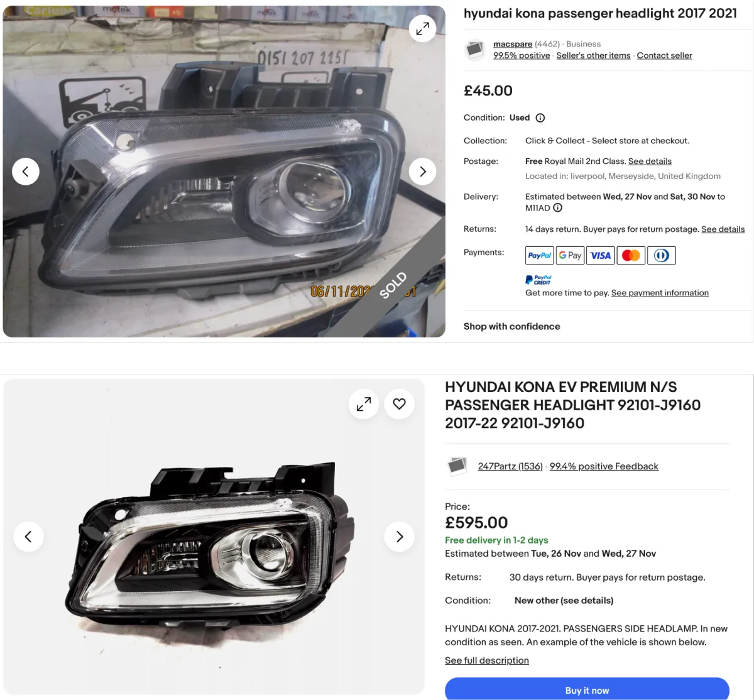Screen dimensions: 754x700
Task: Click the Condition Used info icon
Action: 540,118
